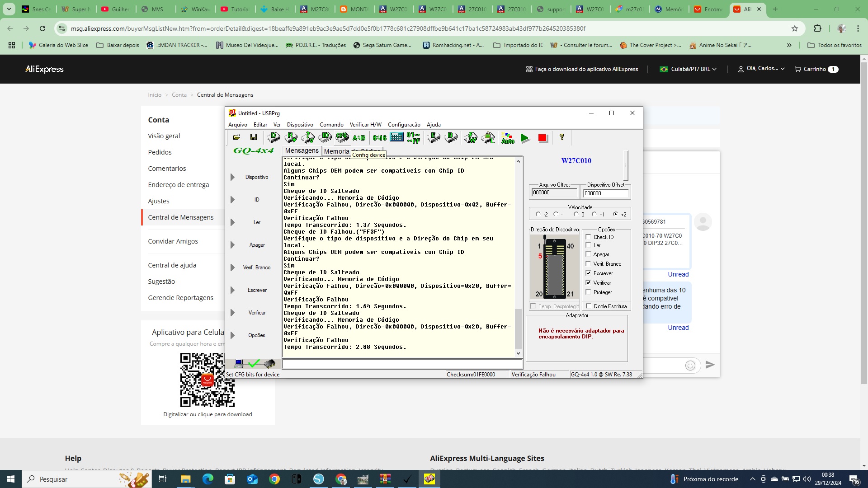This screenshot has height=488, width=868.
Task: Click the Arquivo Offset input field
Action: tap(554, 193)
